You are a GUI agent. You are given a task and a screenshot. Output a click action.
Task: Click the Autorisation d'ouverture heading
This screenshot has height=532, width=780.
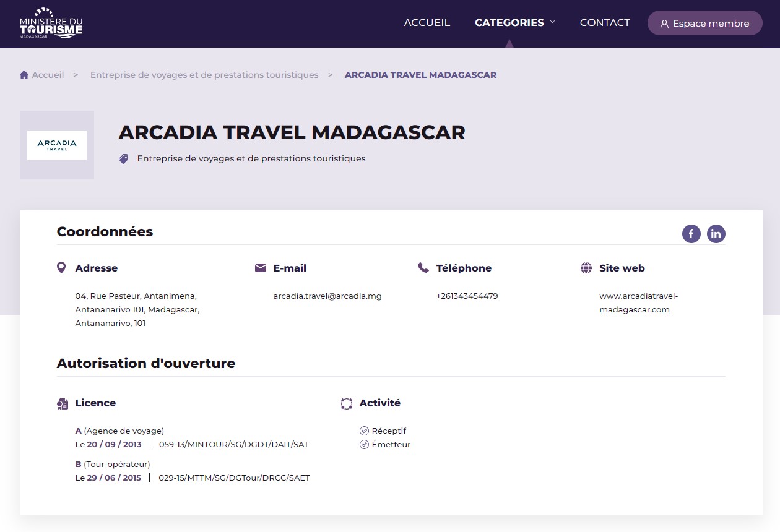point(146,363)
